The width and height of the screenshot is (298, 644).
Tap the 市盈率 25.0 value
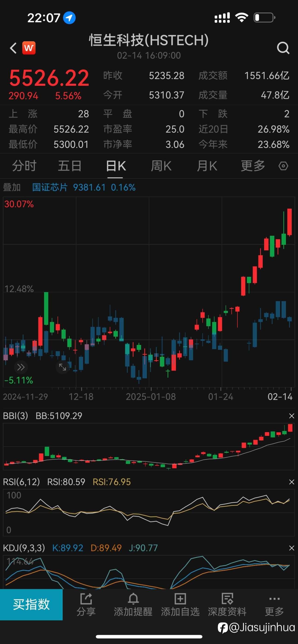coord(175,129)
